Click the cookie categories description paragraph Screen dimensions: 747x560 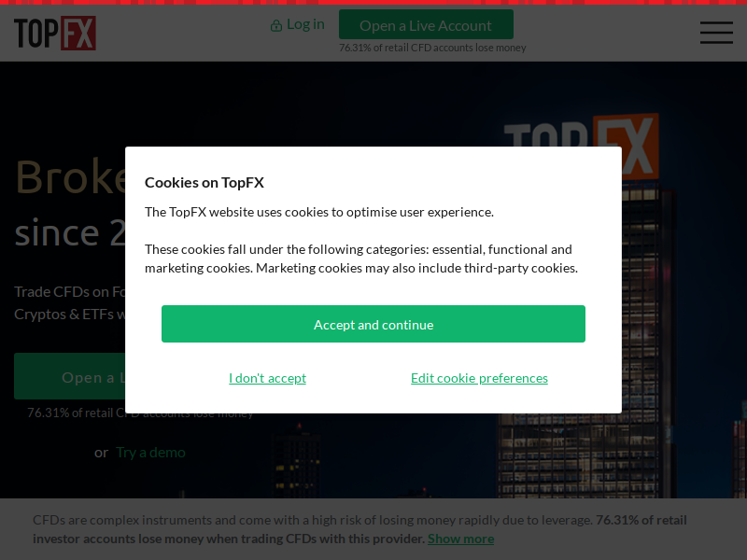click(x=361, y=259)
